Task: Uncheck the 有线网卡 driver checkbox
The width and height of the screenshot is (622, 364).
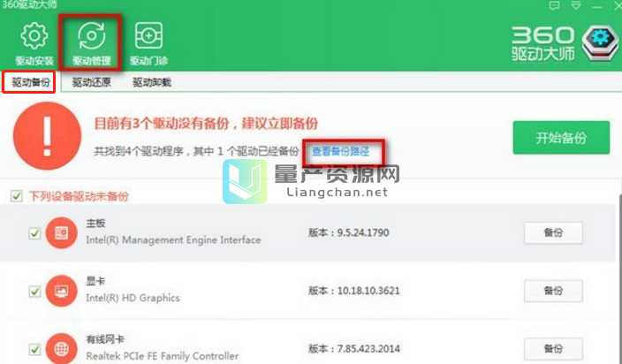Action: click(x=35, y=349)
